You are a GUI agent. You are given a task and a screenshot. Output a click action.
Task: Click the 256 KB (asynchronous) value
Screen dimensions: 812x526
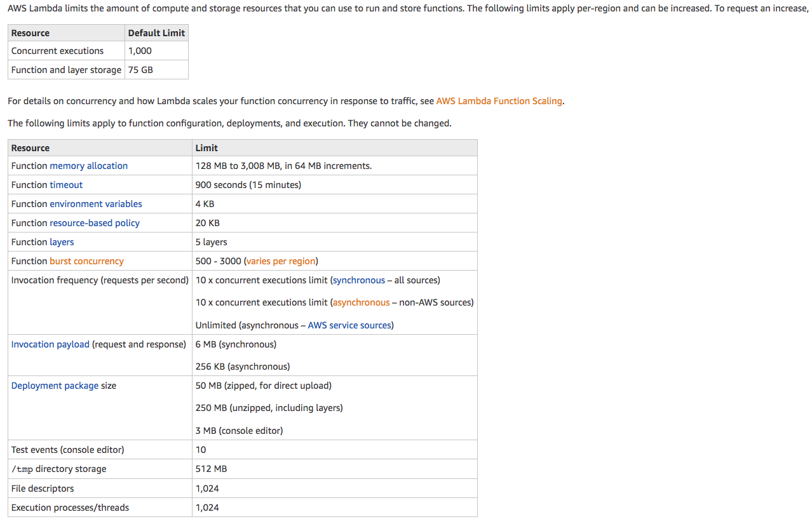tap(243, 367)
